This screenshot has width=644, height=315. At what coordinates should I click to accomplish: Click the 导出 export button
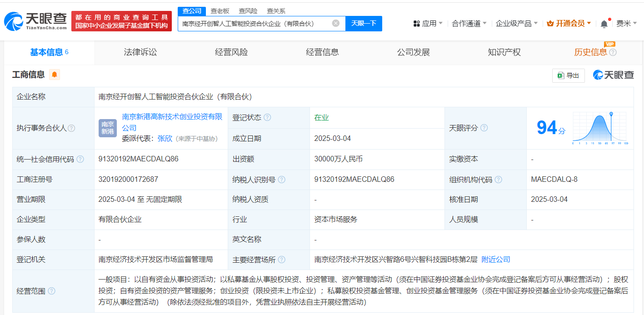568,75
